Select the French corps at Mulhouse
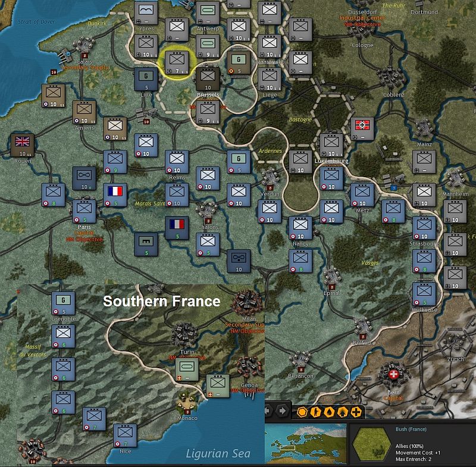The height and width of the screenshot is (467, 476). click(424, 294)
